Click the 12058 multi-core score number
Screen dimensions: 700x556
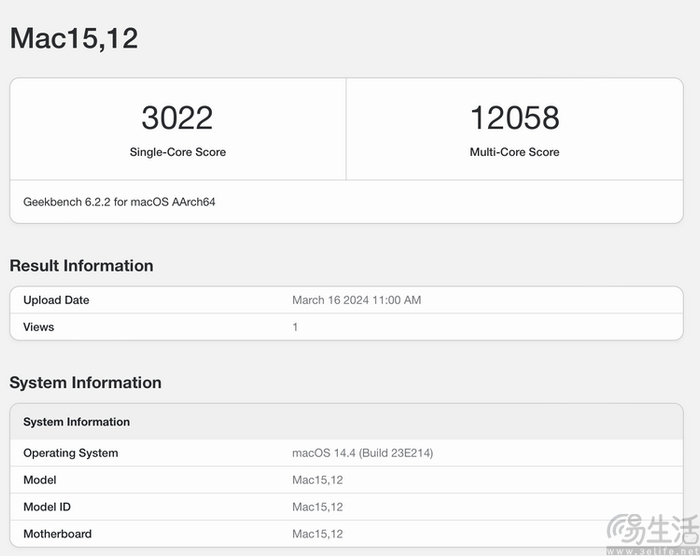pyautogui.click(x=514, y=118)
